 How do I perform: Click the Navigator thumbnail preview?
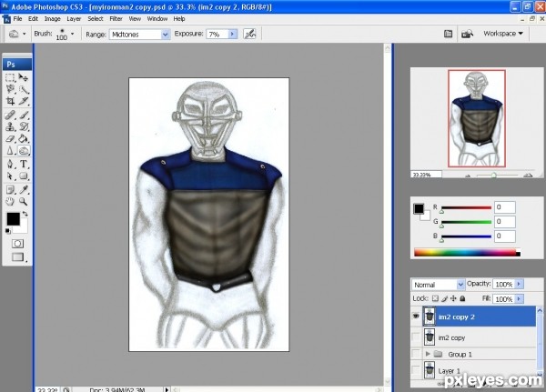(x=476, y=118)
